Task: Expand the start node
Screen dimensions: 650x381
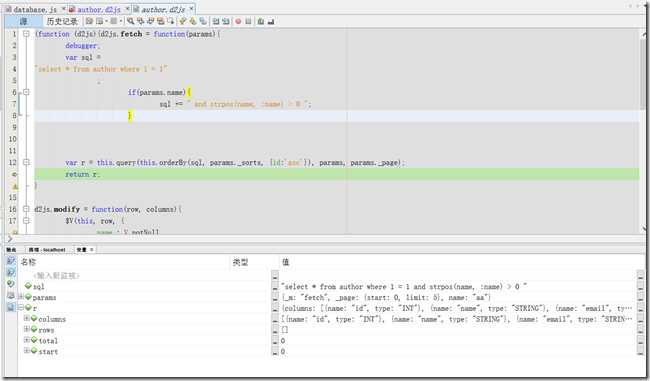Action: [27, 351]
